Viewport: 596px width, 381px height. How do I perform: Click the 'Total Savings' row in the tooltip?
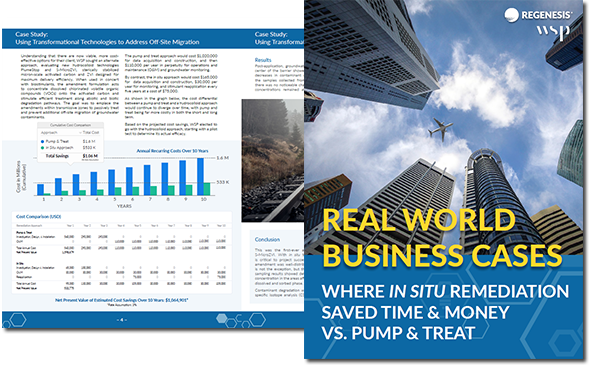point(71,156)
